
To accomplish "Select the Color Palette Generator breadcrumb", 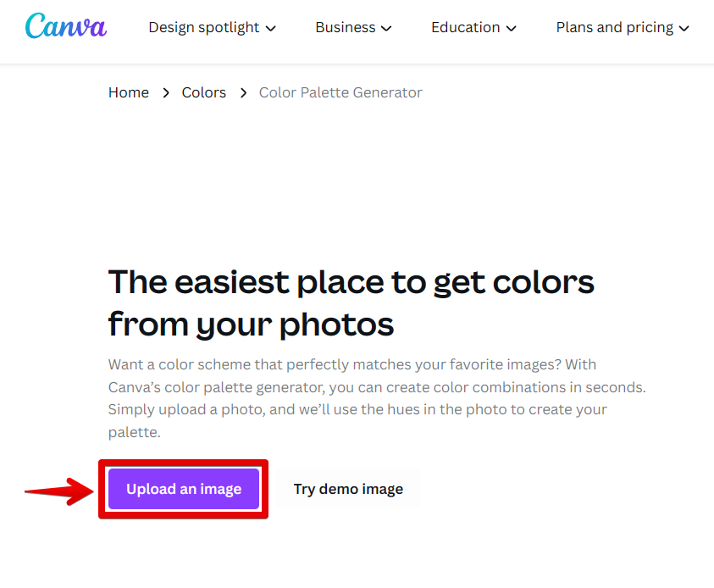I will point(340,92).
